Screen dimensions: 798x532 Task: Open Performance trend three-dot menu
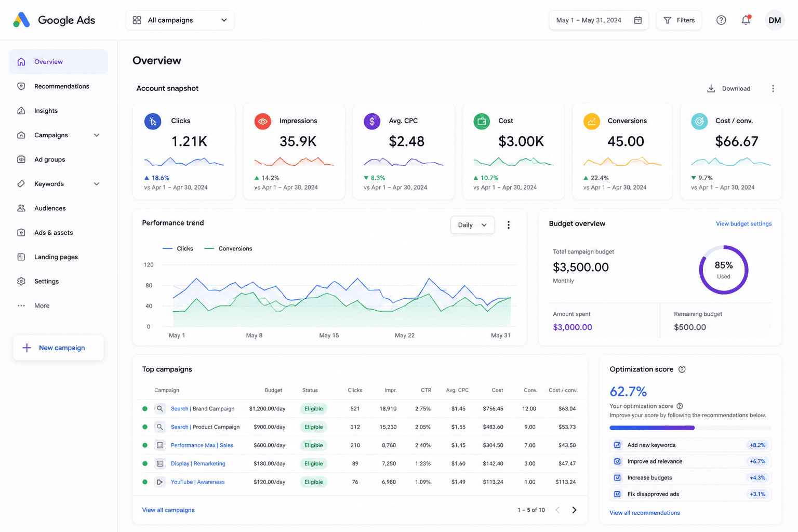509,225
